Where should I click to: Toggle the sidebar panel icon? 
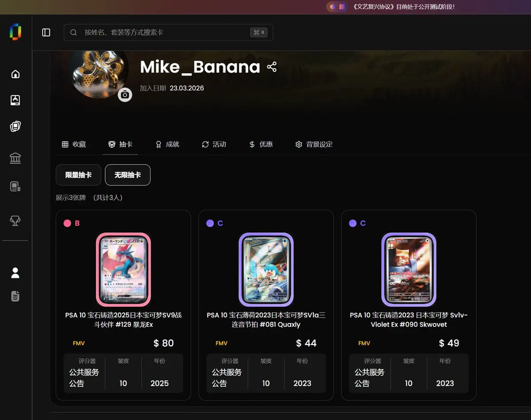click(x=46, y=32)
